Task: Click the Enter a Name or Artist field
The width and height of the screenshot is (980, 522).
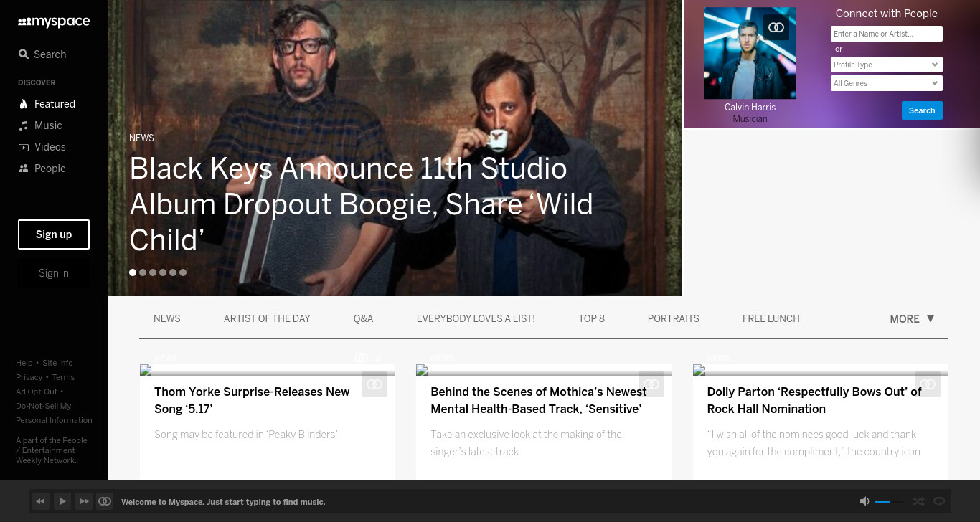Action: point(886,34)
